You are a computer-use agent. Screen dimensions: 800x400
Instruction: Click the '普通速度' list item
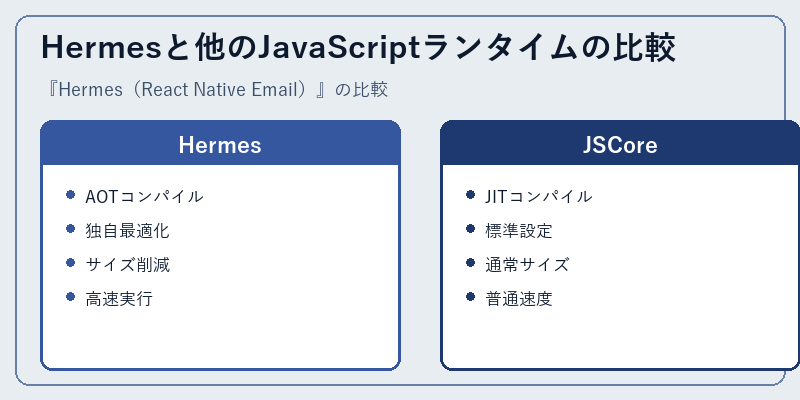(510, 298)
